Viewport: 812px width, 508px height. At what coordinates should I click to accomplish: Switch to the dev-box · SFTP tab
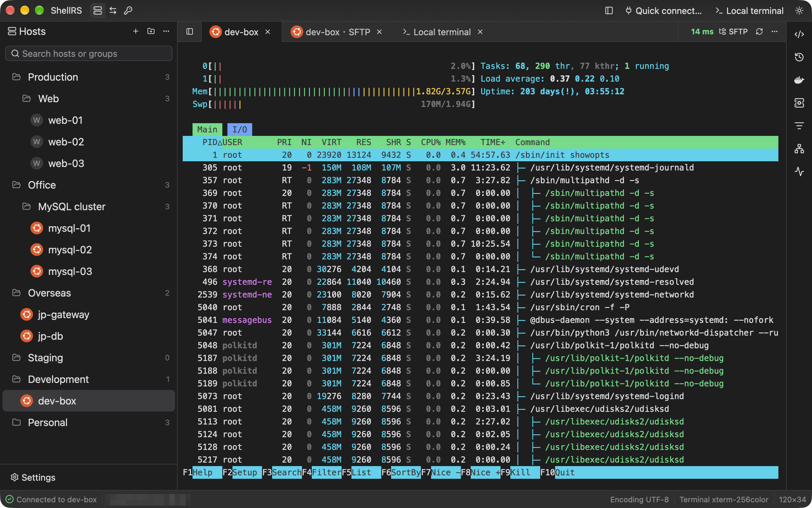click(337, 31)
